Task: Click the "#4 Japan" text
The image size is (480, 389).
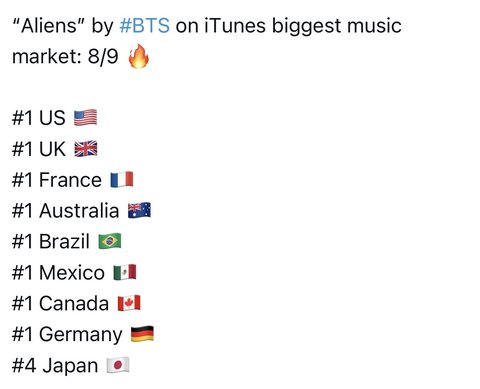Action: pos(55,366)
